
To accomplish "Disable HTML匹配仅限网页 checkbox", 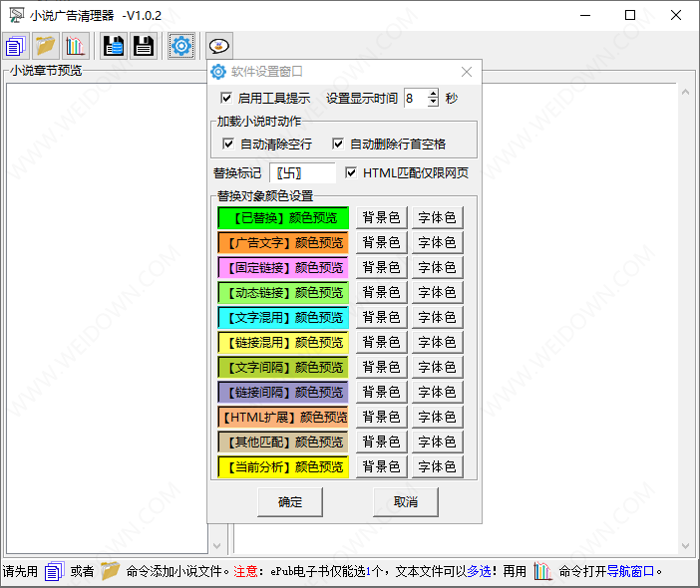I will pos(351,172).
